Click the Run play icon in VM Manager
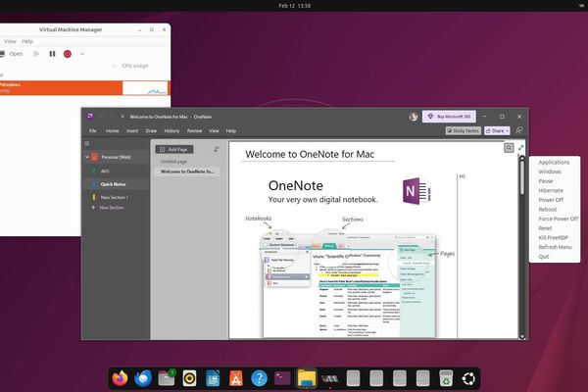588x392 pixels. tap(36, 54)
